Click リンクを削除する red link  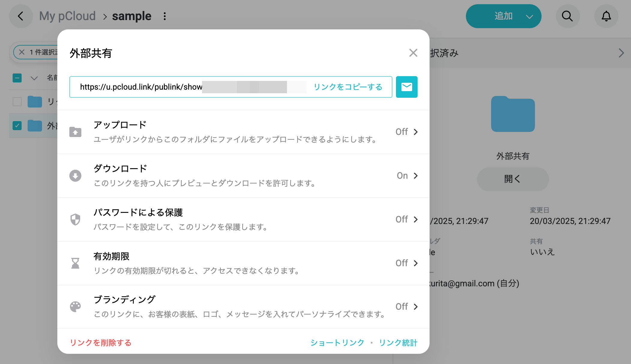click(101, 343)
